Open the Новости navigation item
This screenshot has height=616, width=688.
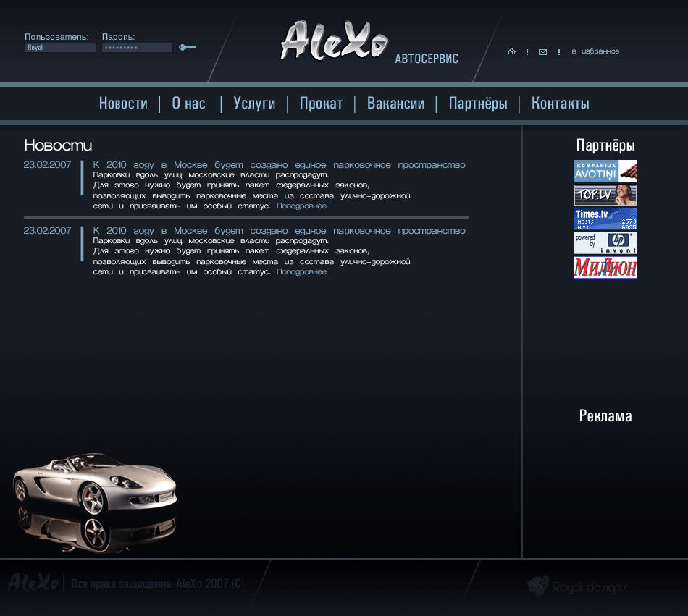123,103
